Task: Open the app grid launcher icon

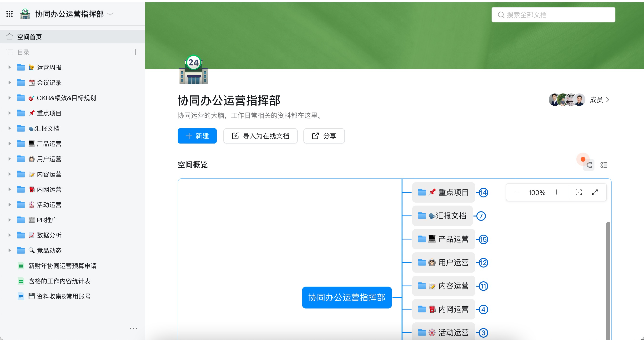Action: click(10, 14)
